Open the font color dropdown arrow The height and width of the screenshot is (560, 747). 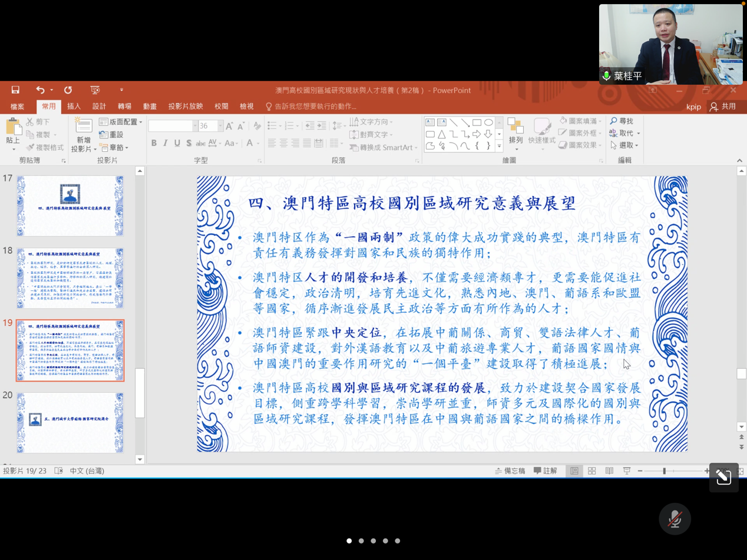click(x=259, y=143)
